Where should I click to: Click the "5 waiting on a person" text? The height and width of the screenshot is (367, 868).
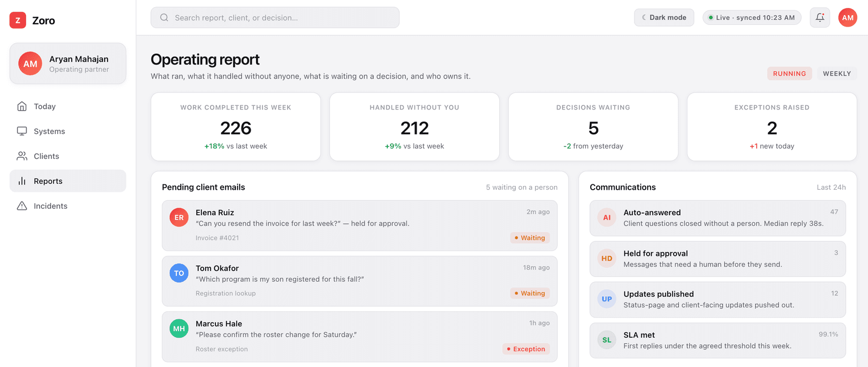pyautogui.click(x=522, y=187)
